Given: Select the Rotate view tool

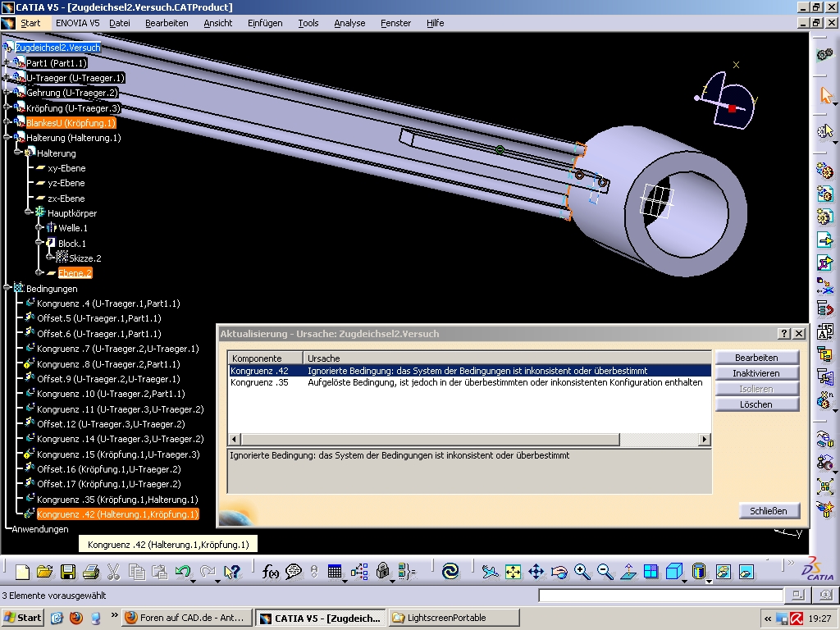Looking at the screenshot, I should point(559,572).
